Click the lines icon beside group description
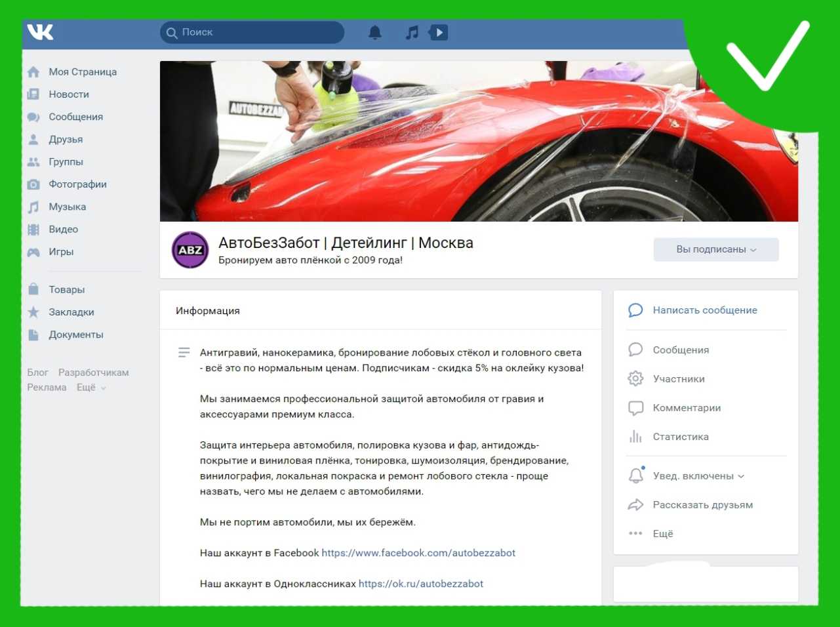840x627 pixels. [x=184, y=353]
